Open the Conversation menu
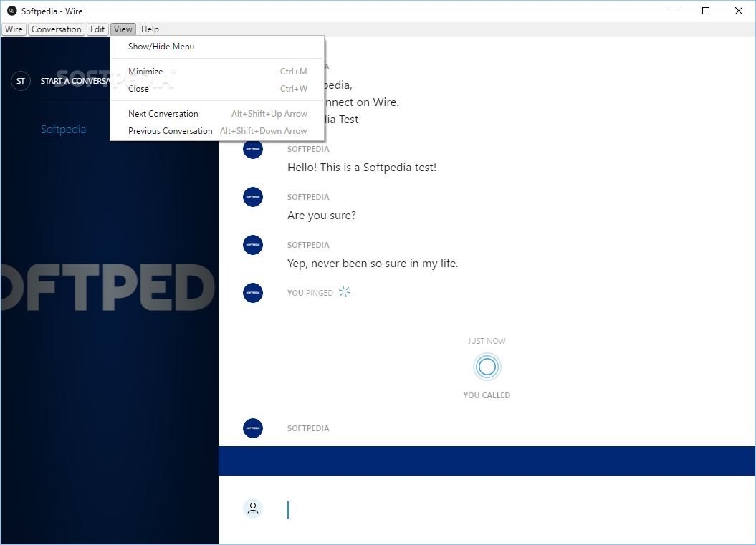Viewport: 756px width, 545px height. tap(57, 29)
